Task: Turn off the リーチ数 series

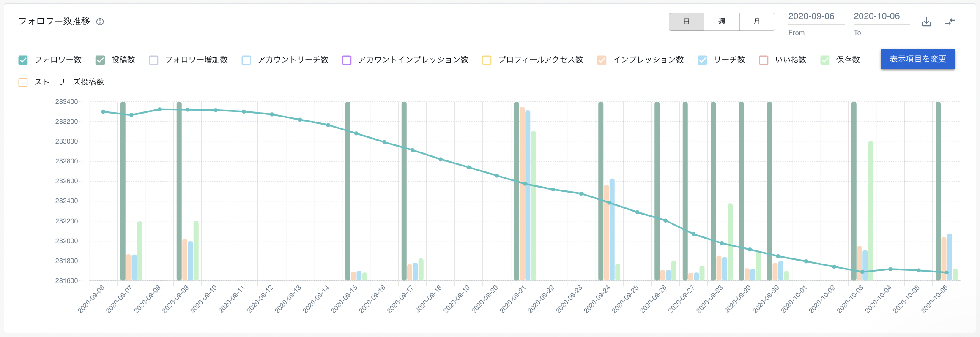Action: click(x=702, y=60)
